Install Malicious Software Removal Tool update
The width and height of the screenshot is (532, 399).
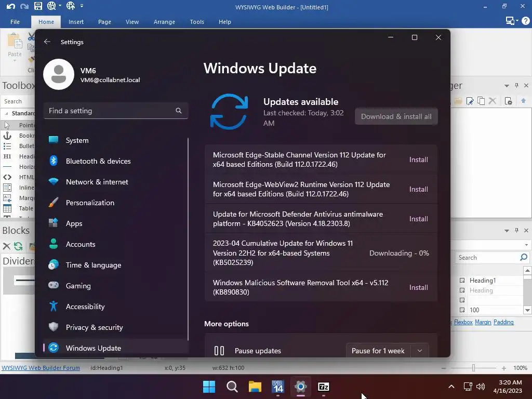pyautogui.click(x=418, y=287)
